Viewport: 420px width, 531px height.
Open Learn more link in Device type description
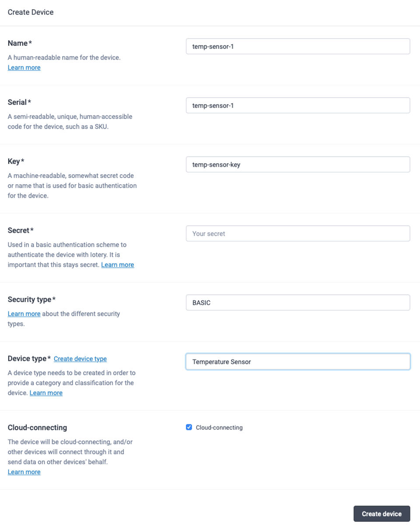[46, 393]
